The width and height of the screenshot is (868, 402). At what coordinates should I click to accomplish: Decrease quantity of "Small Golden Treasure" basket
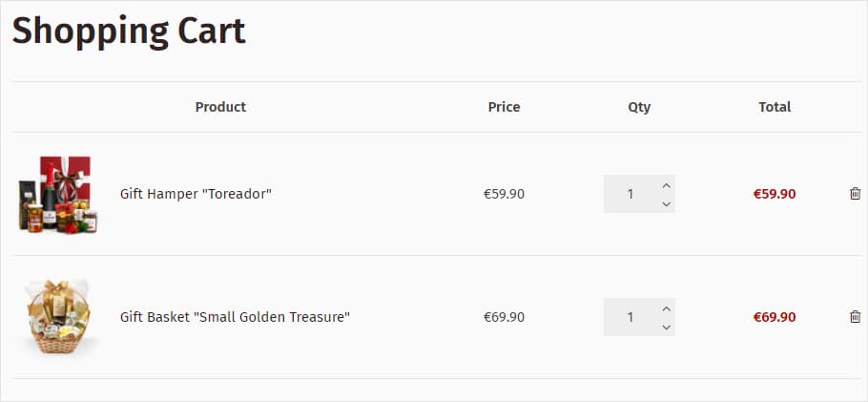click(x=666, y=327)
